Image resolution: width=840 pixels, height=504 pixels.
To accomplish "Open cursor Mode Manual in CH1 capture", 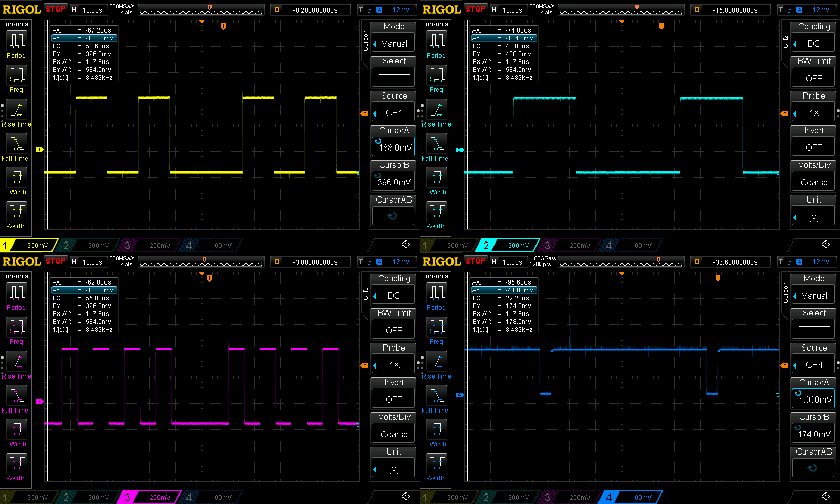I will click(393, 37).
